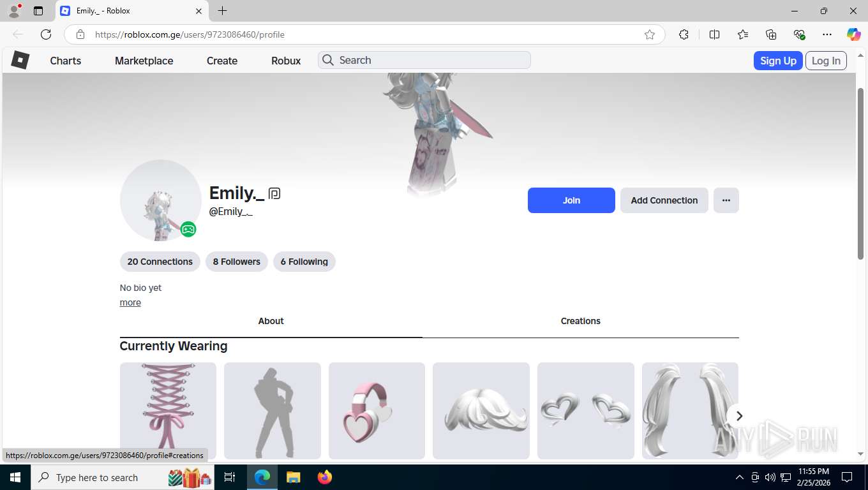The width and height of the screenshot is (868, 490).
Task: Toggle split screen icon in toolbar
Action: pos(714,34)
